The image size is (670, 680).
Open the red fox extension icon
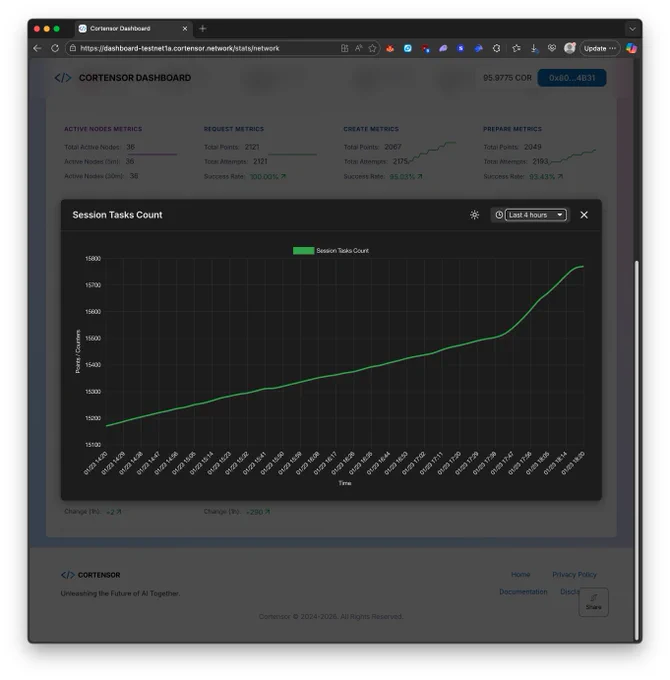click(x=390, y=49)
